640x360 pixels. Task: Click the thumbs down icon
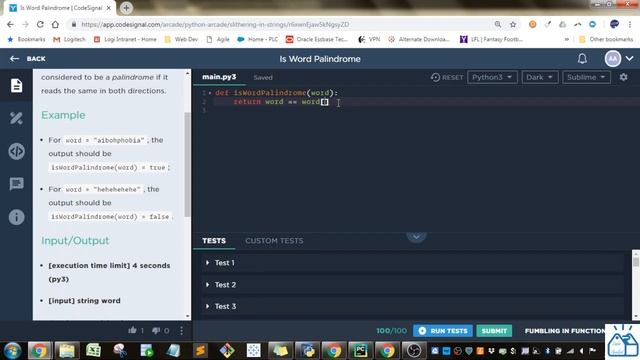click(x=156, y=330)
